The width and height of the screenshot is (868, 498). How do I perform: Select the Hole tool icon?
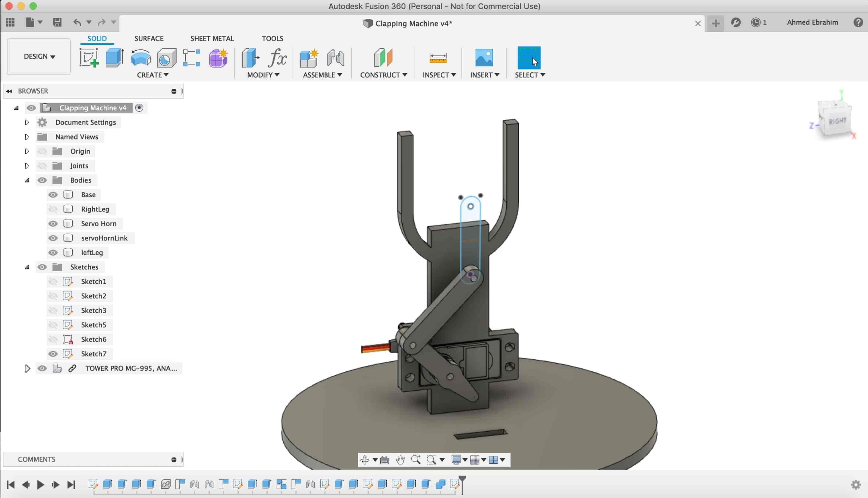coord(166,58)
